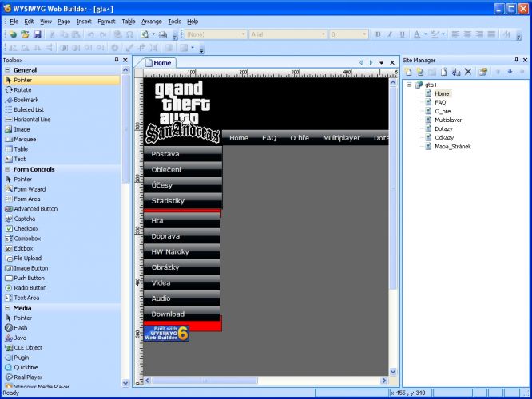
Task: Pin the Site Manager panel
Action: coord(516,60)
